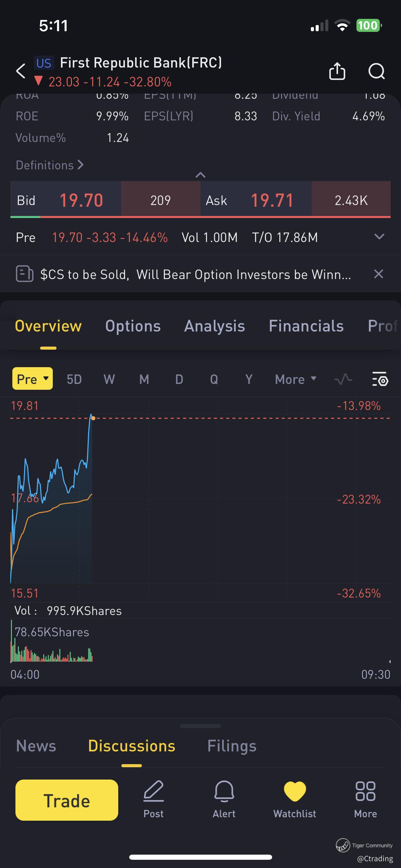Open the Definitions link

49,165
